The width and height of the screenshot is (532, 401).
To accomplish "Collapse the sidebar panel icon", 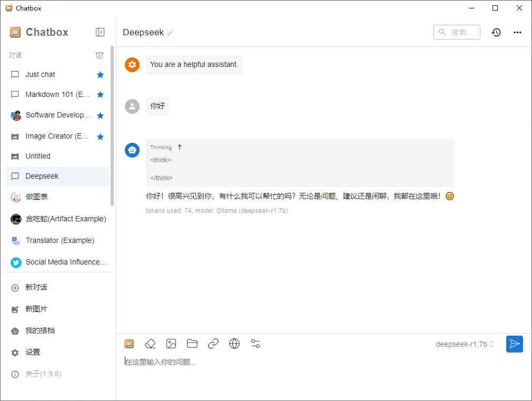I will pyautogui.click(x=100, y=32).
